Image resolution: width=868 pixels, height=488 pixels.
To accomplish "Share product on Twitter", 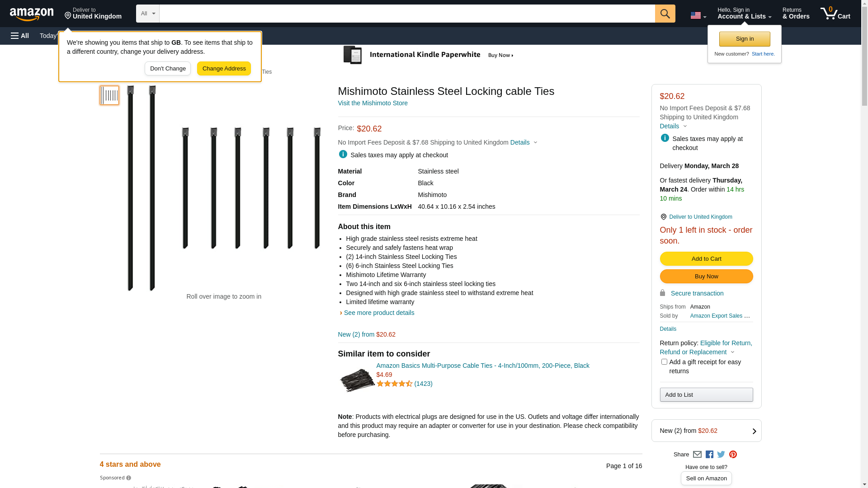I will coord(721,455).
